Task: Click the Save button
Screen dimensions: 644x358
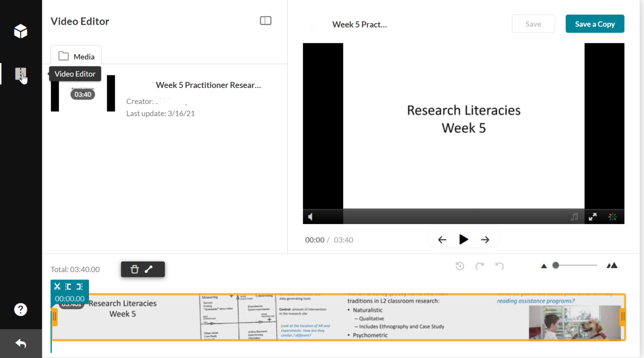Action: [533, 24]
